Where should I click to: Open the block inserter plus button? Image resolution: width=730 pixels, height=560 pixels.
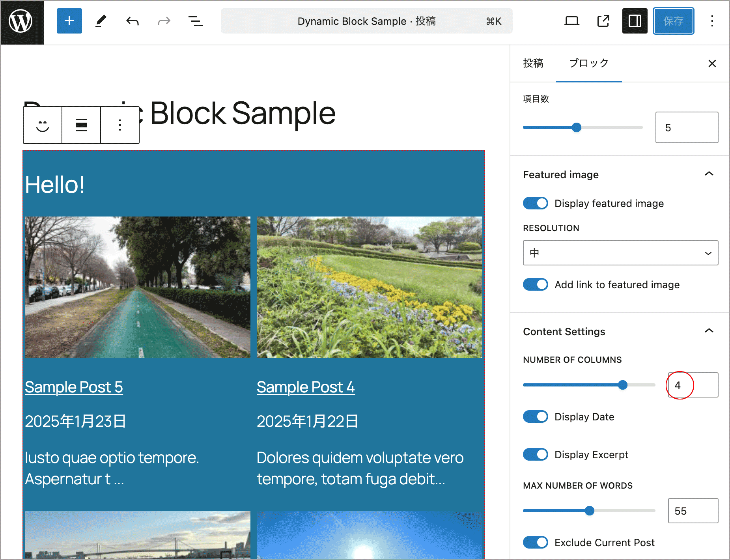[69, 21]
